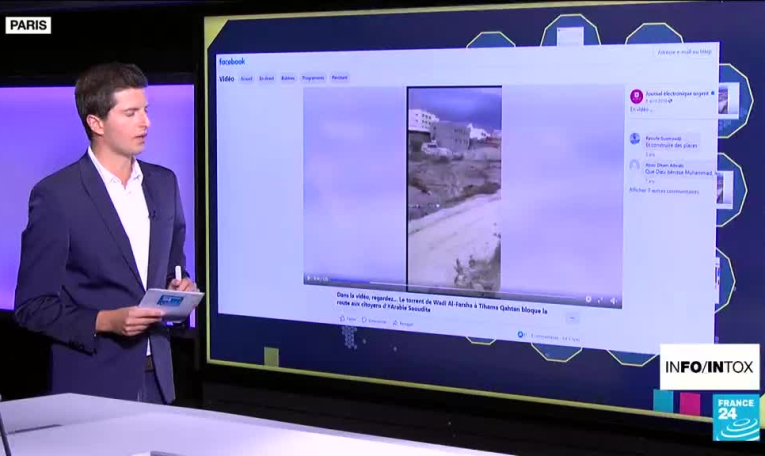The height and width of the screenshot is (456, 765).
Task: Click the like reaction icon near comment count
Action: [x=520, y=335]
